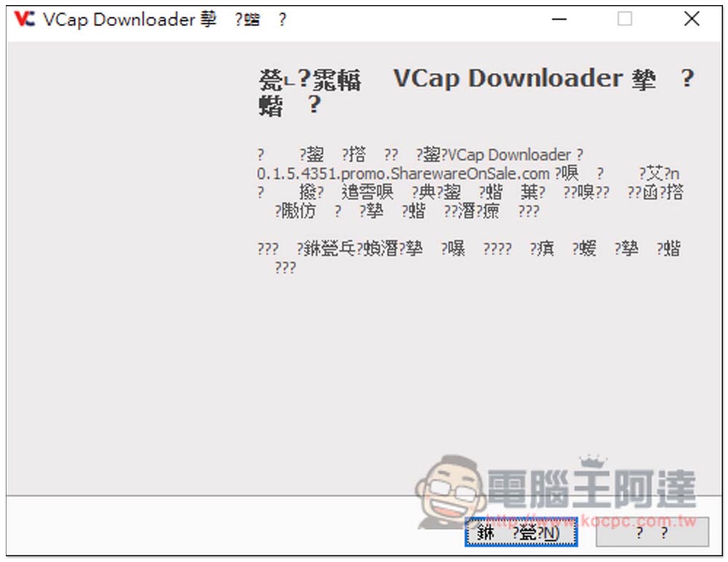Close the VCap Downloader installer window

tap(692, 19)
